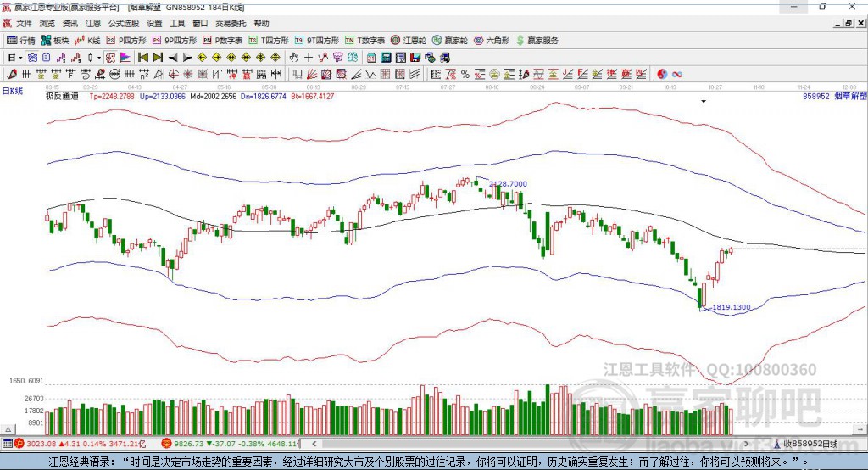Select the crosshair cursor tool
Viewport: 868px width, 470px height.
click(309, 58)
